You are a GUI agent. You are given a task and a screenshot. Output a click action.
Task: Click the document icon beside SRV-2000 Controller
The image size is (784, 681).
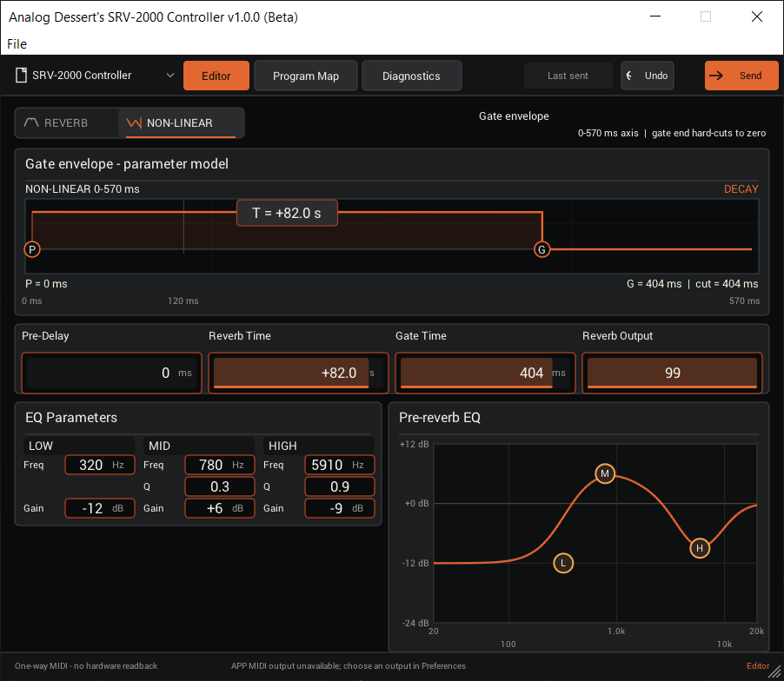click(x=21, y=76)
